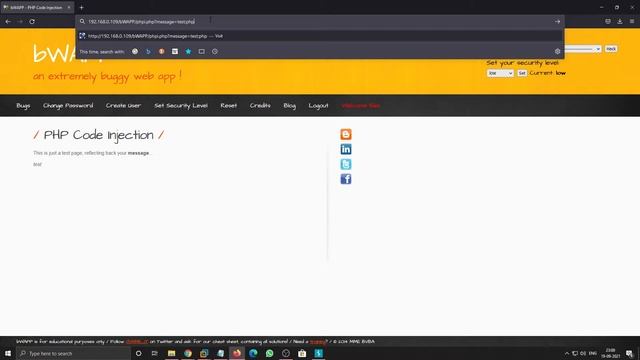Image resolution: width=640 pixels, height=360 pixels.
Task: Open the Facebook social icon
Action: [x=346, y=179]
